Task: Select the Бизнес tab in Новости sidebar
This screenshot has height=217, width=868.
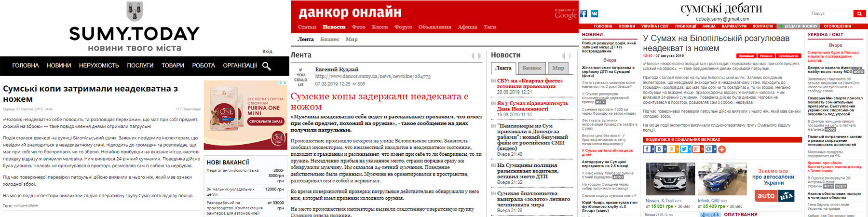Action: tap(532, 68)
